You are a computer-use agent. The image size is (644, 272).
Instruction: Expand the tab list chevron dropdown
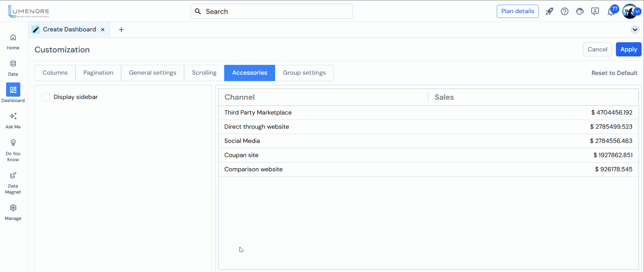pyautogui.click(x=635, y=30)
